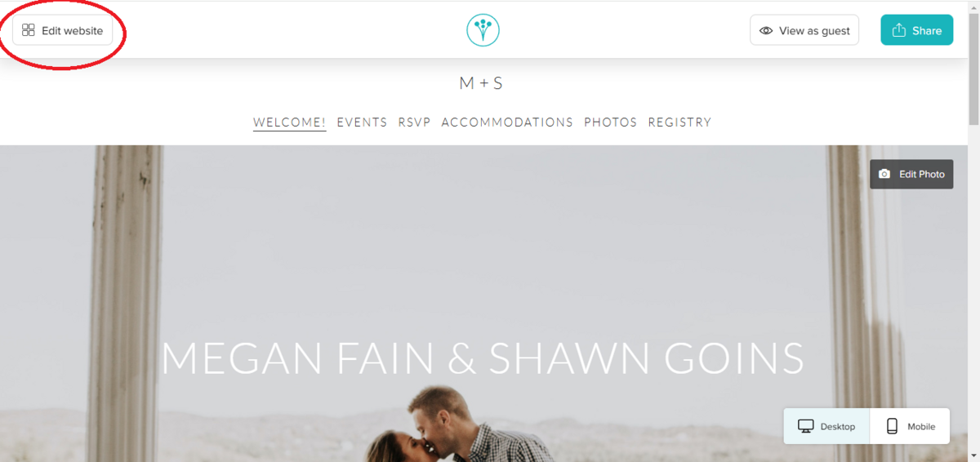The image size is (980, 462).
Task: Click the eye icon in View as guest
Action: (766, 30)
